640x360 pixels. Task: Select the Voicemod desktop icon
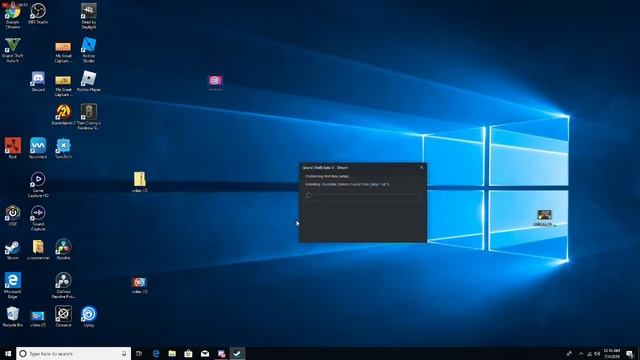pos(38,148)
